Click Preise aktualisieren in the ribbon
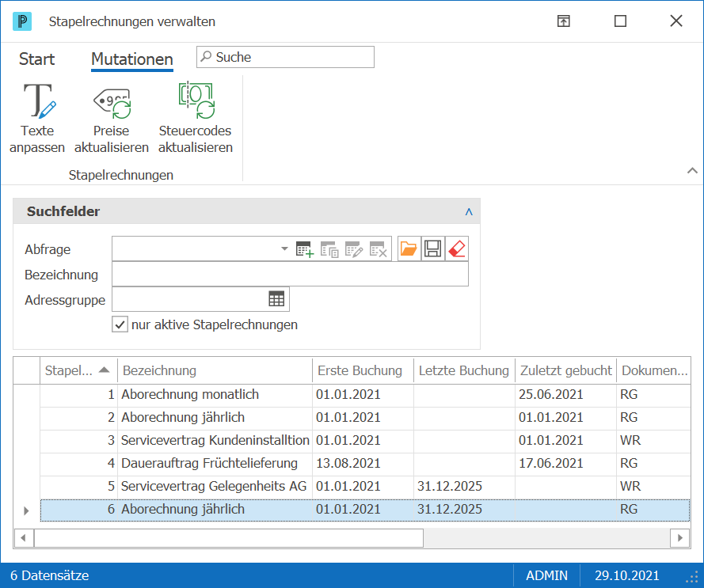The width and height of the screenshot is (704, 588). (112, 119)
